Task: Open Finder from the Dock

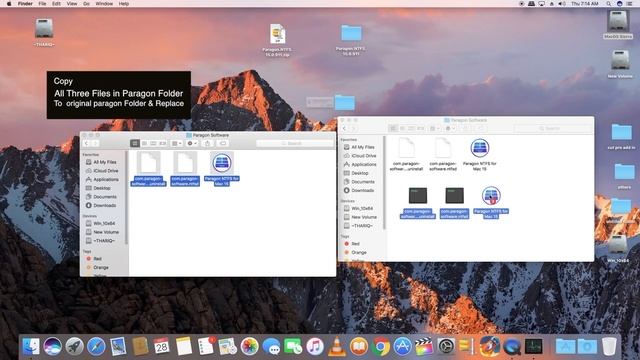Action: (31, 347)
